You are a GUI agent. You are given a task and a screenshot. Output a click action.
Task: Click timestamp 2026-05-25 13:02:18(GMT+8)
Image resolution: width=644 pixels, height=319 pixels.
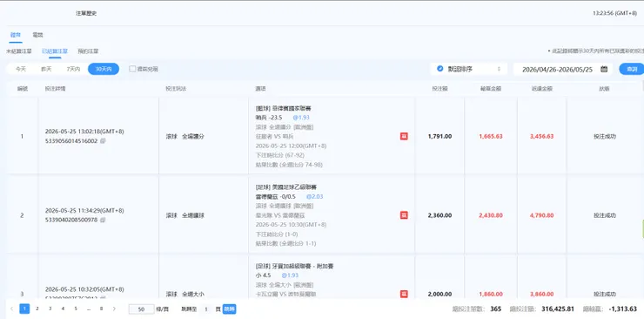point(84,132)
